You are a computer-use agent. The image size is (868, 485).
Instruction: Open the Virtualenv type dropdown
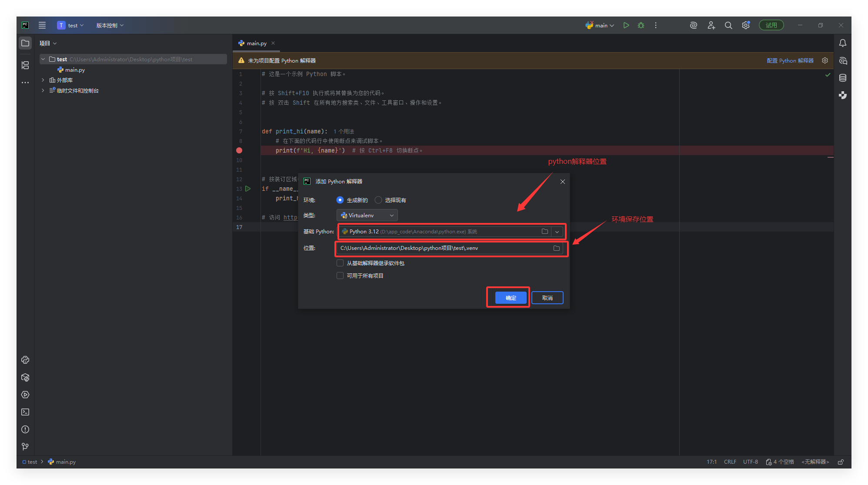367,215
